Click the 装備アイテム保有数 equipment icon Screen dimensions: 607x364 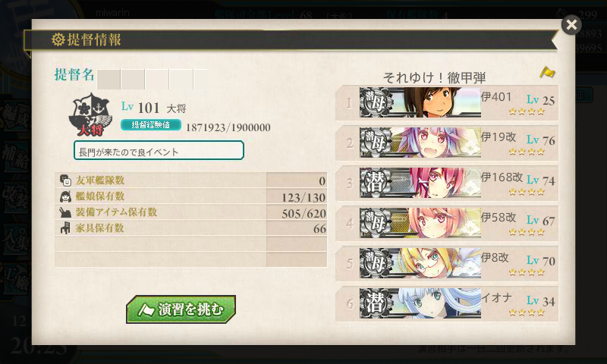pos(65,212)
